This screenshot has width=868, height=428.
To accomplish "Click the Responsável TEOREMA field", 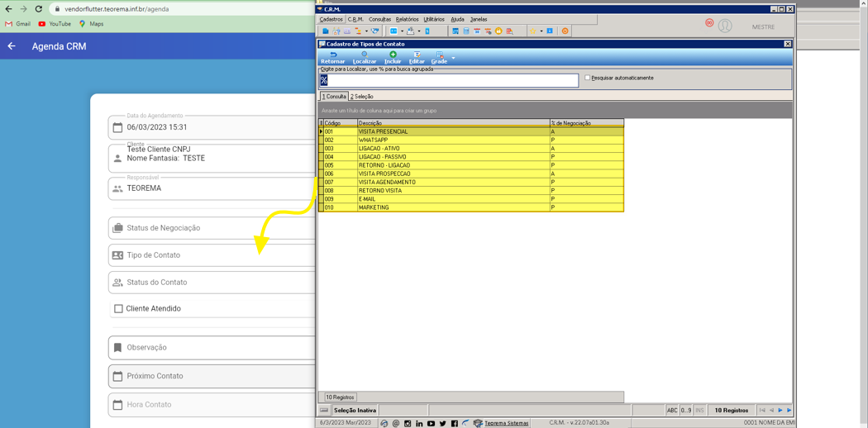I will click(x=213, y=188).
